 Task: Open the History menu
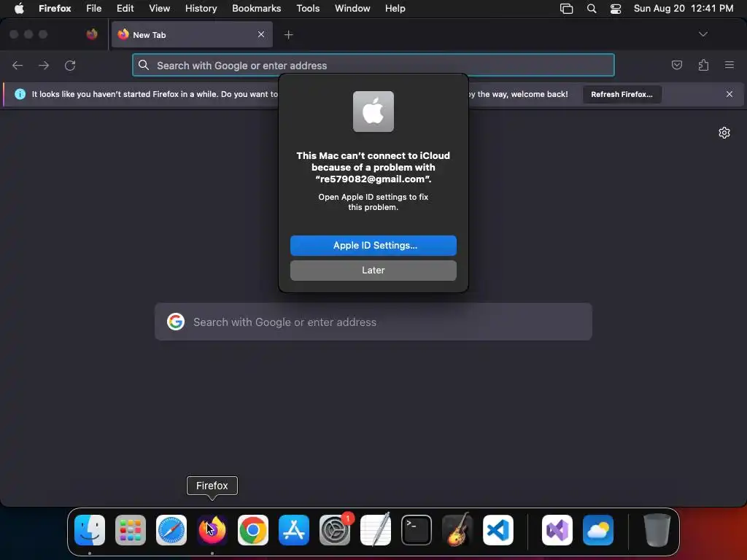(x=201, y=9)
